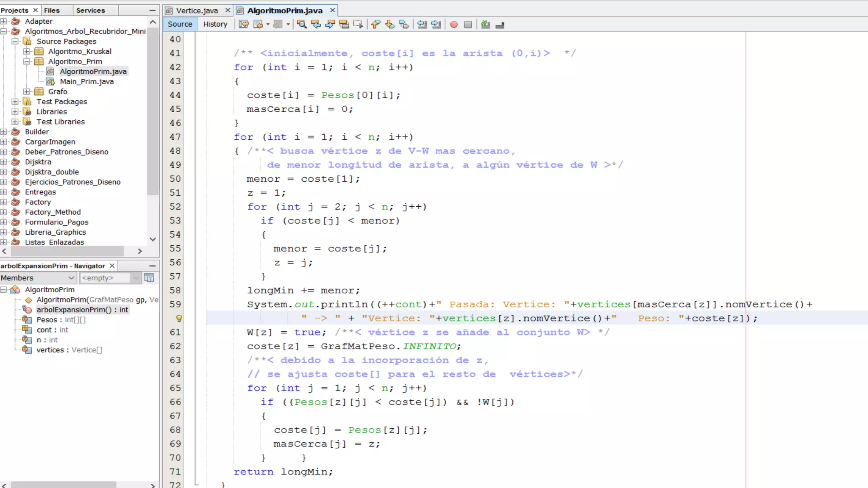Click Toggle Rectangular Selection icon

(x=358, y=24)
